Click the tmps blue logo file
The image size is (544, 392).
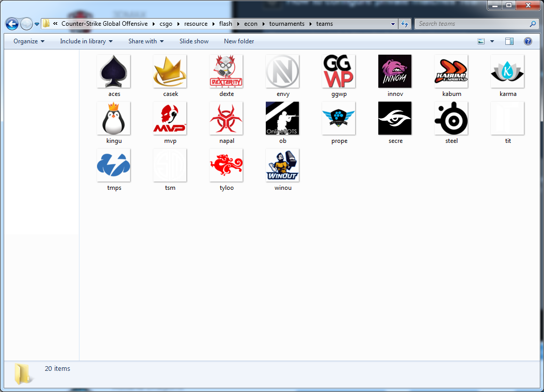[x=114, y=166]
